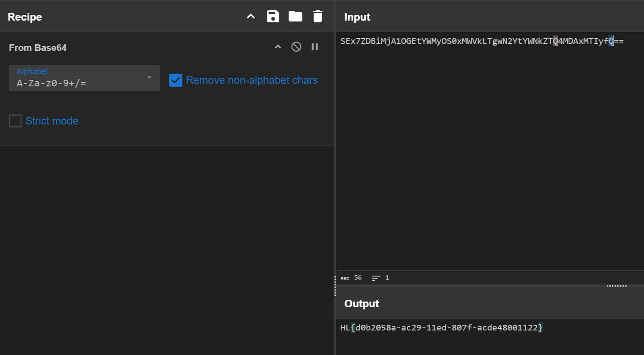644x355 pixels.
Task: Disable the From Base64 operation
Action: (x=296, y=47)
